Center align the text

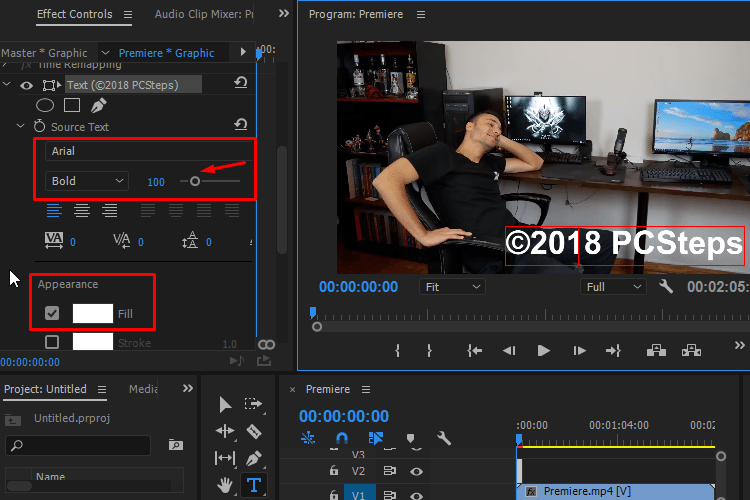coord(82,211)
